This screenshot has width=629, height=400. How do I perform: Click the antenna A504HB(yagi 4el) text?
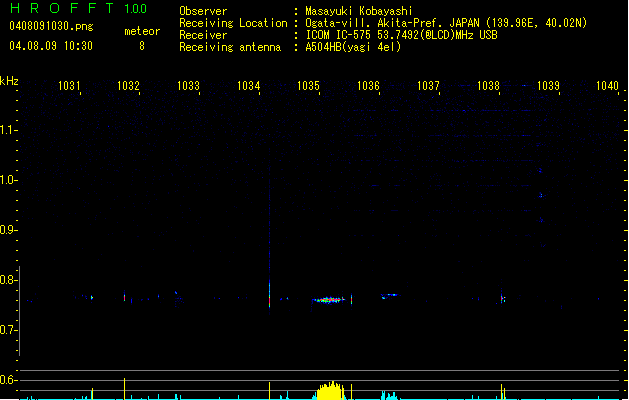pyautogui.click(x=353, y=47)
